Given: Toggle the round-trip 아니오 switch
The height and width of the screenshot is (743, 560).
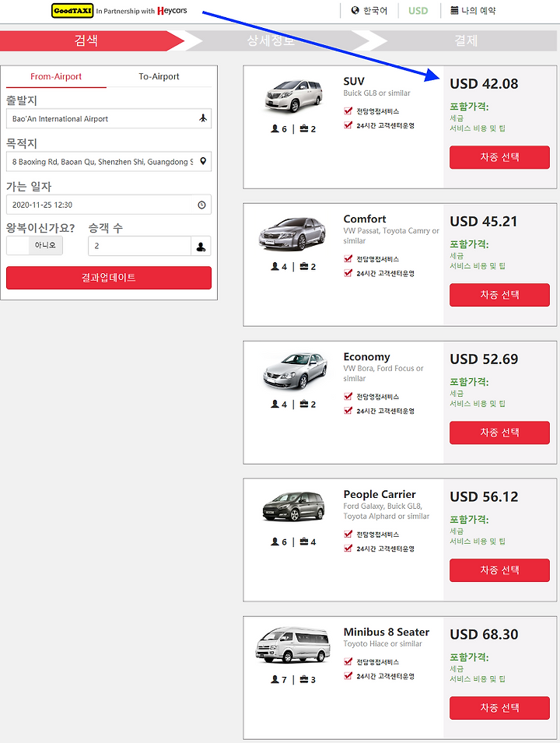Looking at the screenshot, I should (34, 245).
